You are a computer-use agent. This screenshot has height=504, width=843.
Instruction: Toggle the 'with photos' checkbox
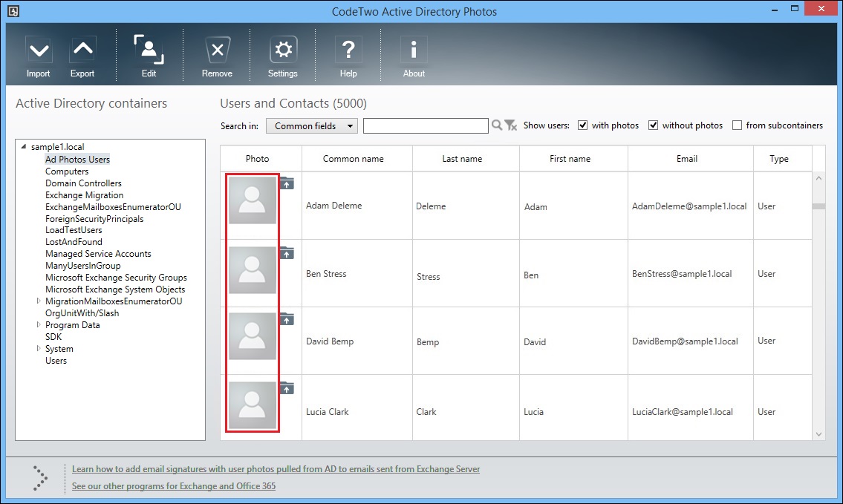click(x=582, y=125)
